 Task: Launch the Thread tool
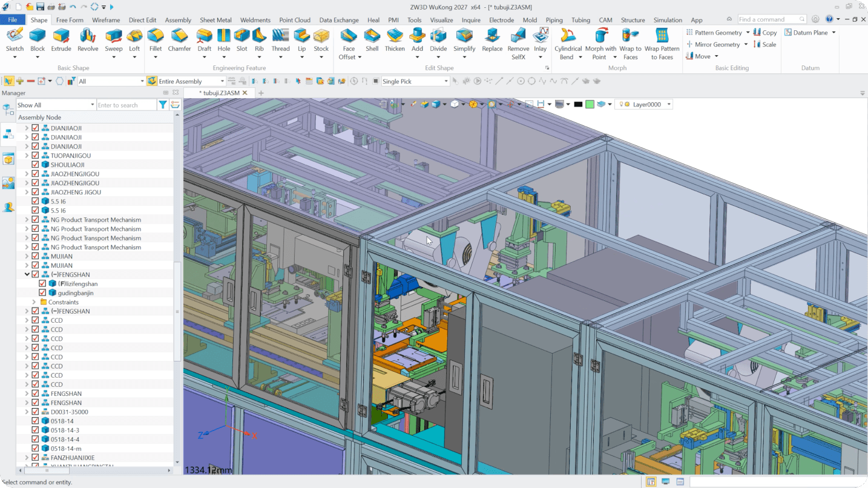(x=280, y=40)
